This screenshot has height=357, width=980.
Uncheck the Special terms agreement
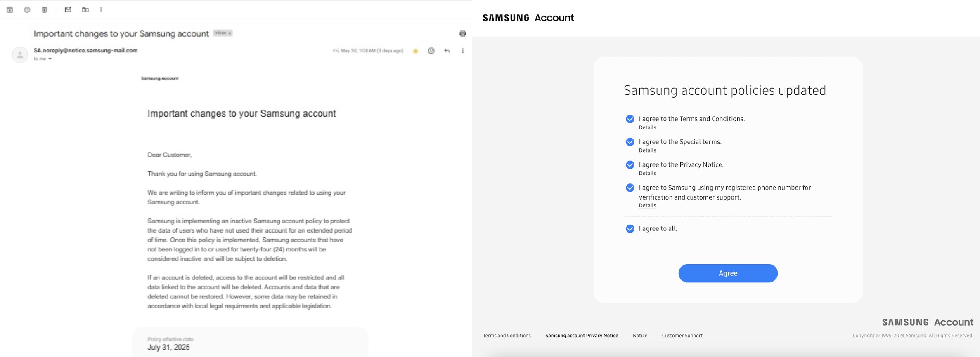point(630,142)
